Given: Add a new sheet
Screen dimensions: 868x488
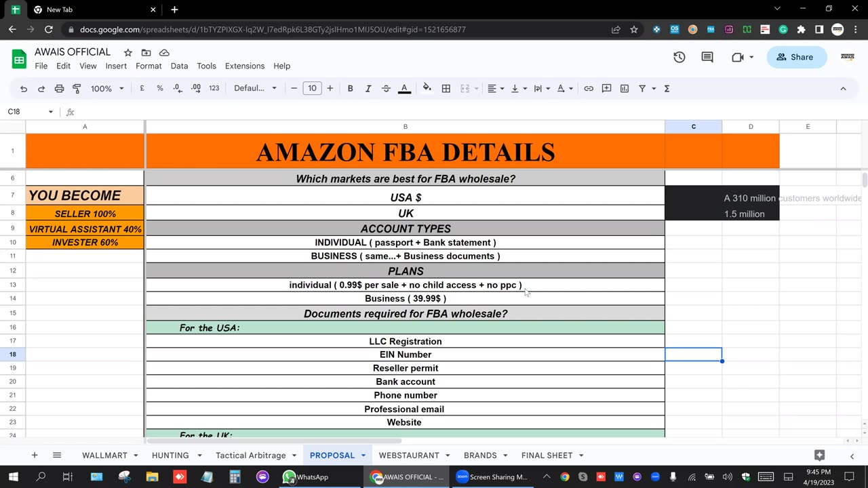Looking at the screenshot, I should click(x=35, y=455).
